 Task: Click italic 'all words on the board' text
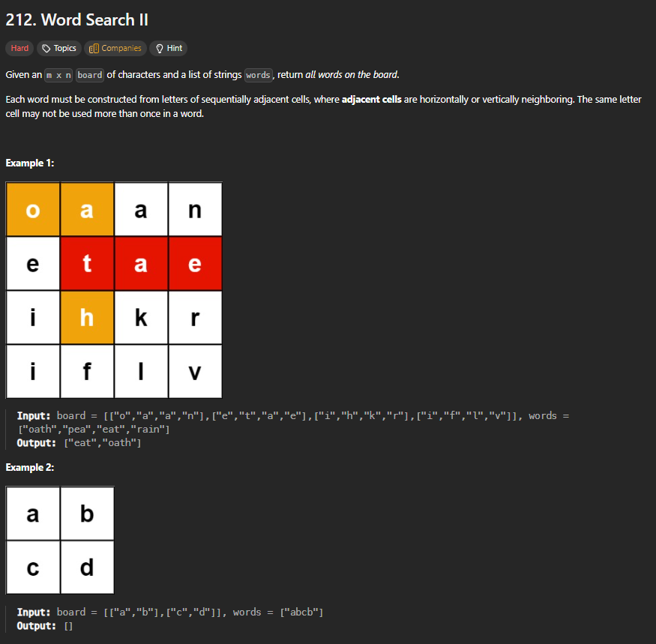[x=352, y=74]
